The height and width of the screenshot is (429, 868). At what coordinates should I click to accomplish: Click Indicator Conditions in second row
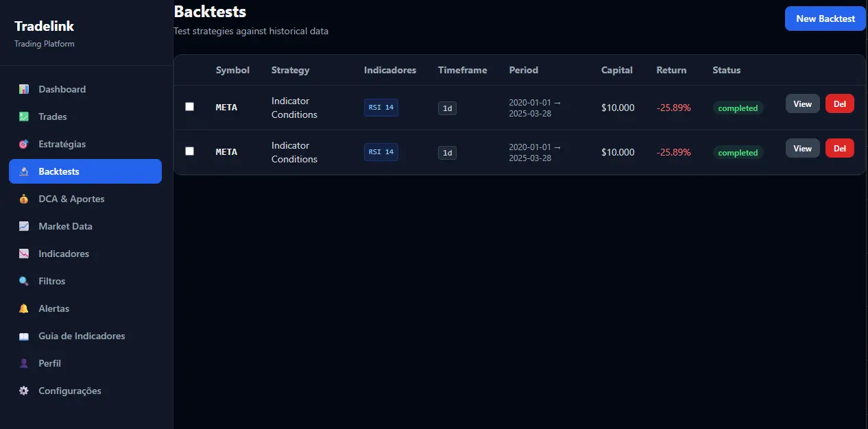tap(294, 152)
